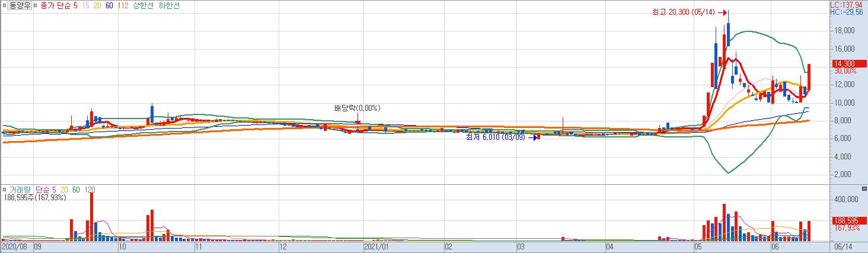Viewport: 868px width, 253px height.
Task: Click the 6,000 price axis label
Action: tap(844, 139)
